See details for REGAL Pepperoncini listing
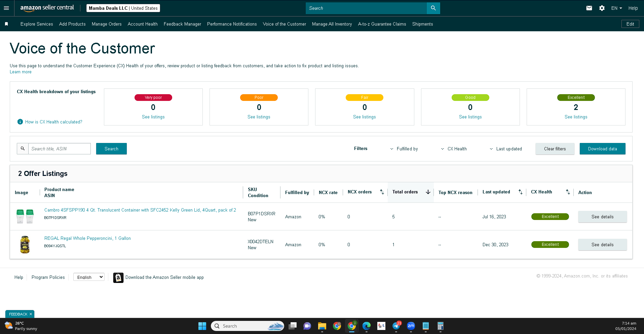The image size is (644, 334). (602, 245)
